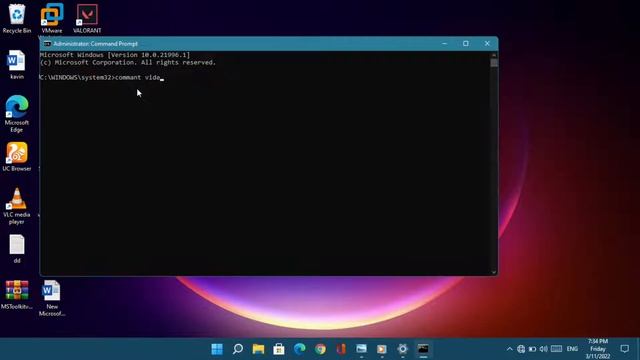This screenshot has width=640, height=360.
Task: Open network status tray icon
Action: coord(521,349)
